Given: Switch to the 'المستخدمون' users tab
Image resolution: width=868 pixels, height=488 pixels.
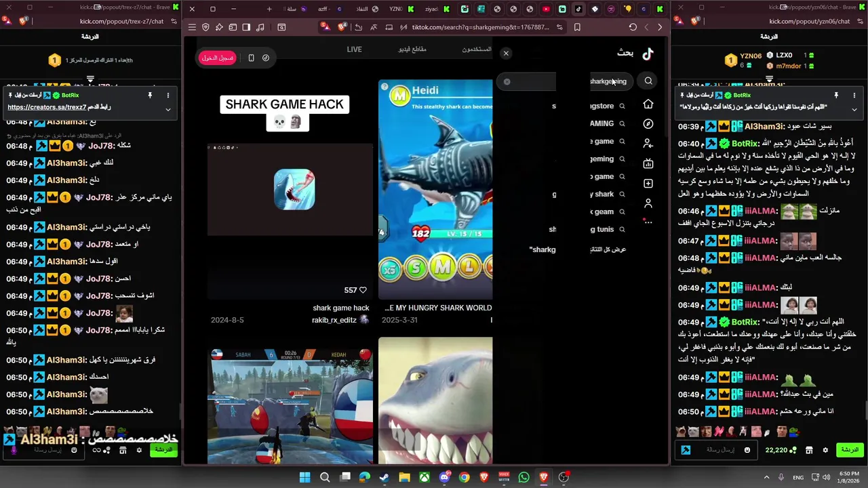Looking at the screenshot, I should point(477,49).
